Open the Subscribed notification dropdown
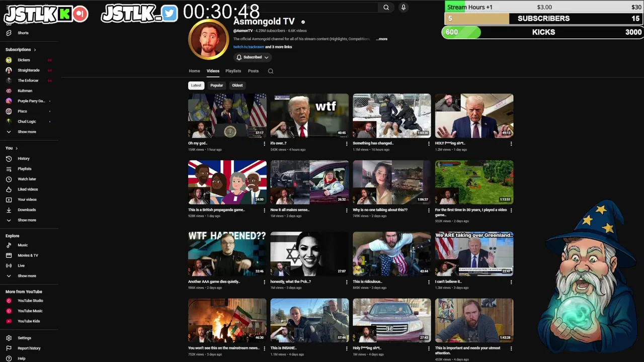The image size is (644, 362). pyautogui.click(x=252, y=57)
